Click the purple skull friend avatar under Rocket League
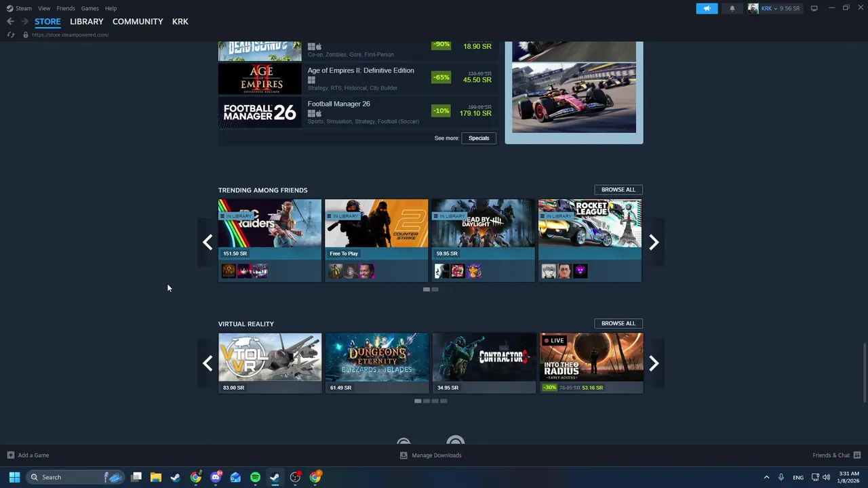 580,271
